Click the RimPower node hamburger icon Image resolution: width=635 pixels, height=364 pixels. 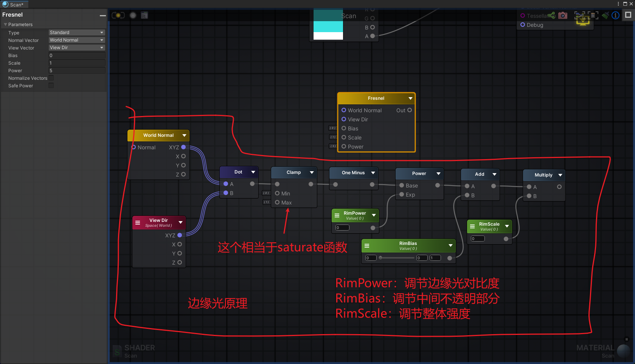coord(337,215)
